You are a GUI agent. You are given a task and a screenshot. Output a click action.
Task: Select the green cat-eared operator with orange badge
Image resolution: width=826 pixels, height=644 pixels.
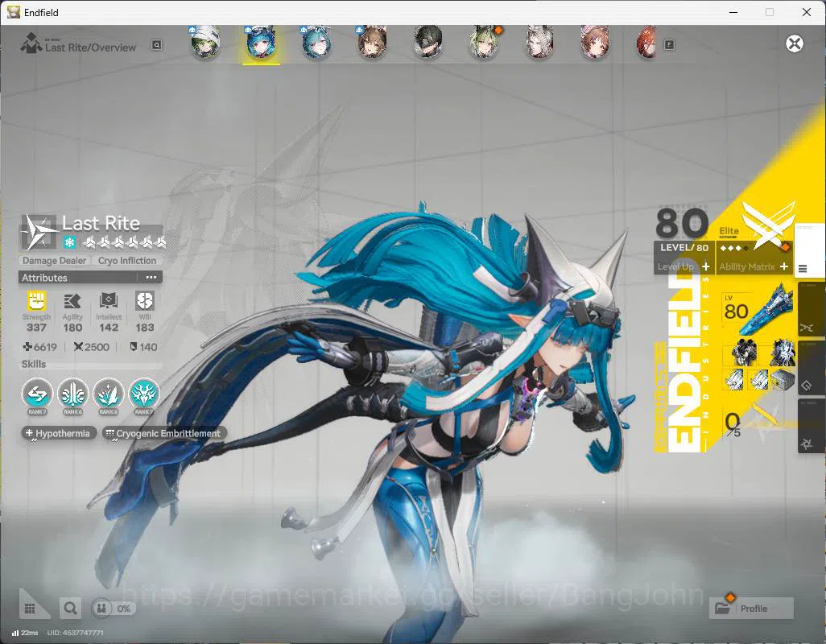pyautogui.click(x=484, y=42)
